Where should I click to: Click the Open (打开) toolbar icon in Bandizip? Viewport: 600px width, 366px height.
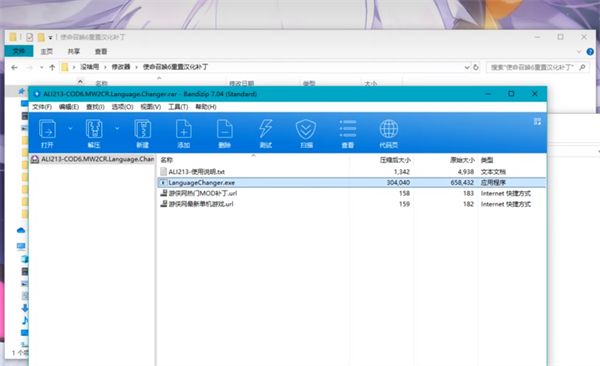coord(47,134)
